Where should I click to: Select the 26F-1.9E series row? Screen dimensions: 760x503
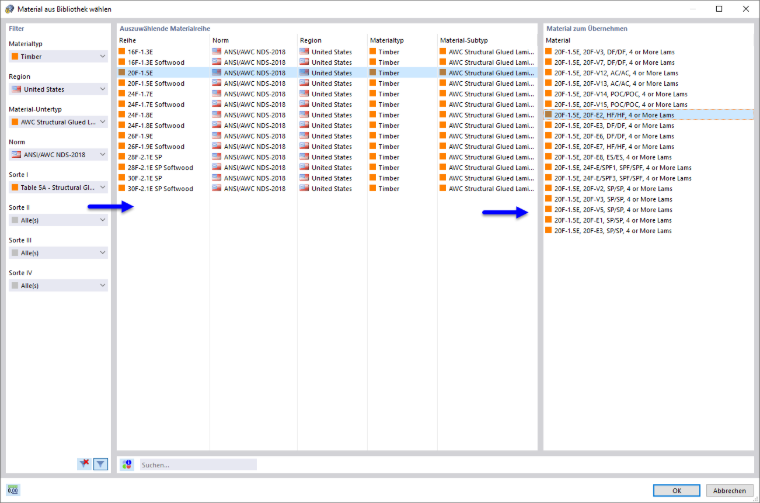click(328, 136)
